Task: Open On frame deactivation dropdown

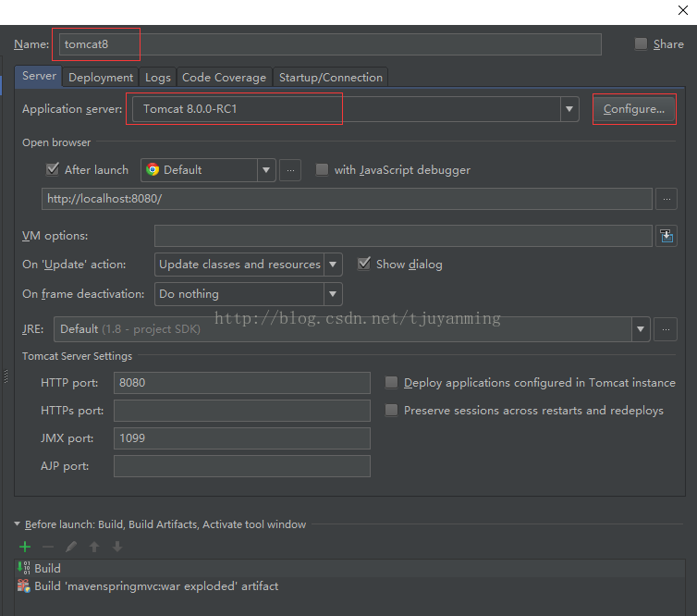Action: (333, 294)
